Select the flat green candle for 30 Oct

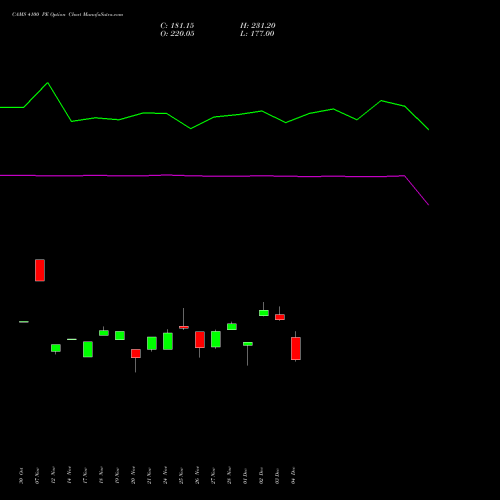[x=24, y=322]
